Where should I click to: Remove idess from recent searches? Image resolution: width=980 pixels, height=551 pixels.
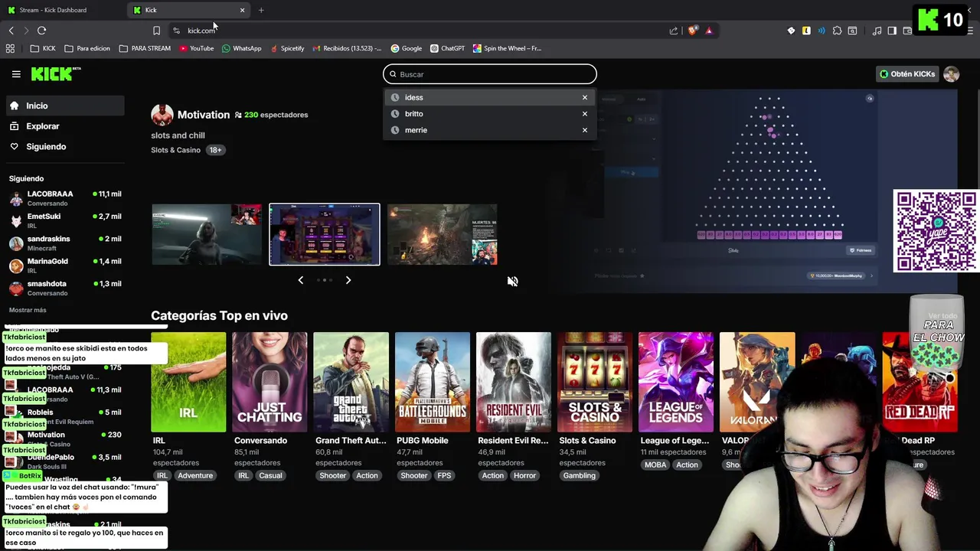pyautogui.click(x=585, y=97)
